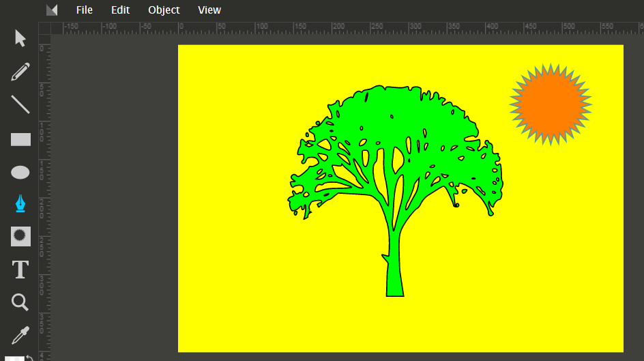This screenshot has width=644, height=361.
Task: Pick the Select arrow tool
Action: [x=20, y=38]
